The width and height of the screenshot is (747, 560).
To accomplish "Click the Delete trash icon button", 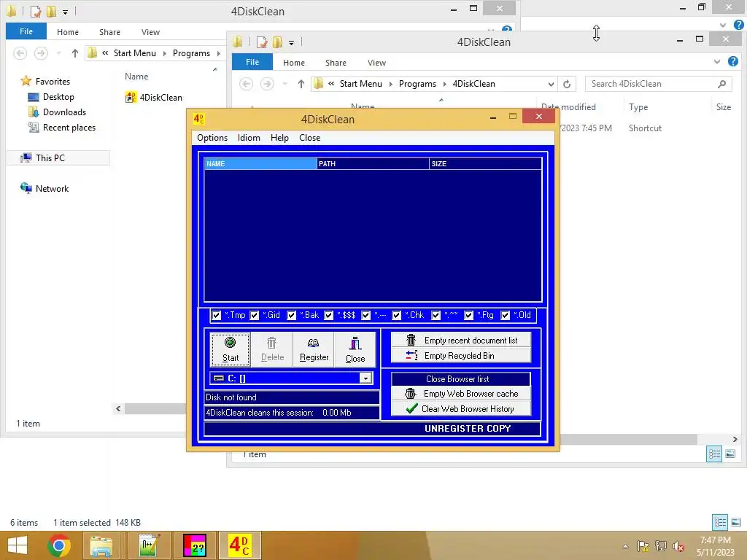I will tap(272, 349).
